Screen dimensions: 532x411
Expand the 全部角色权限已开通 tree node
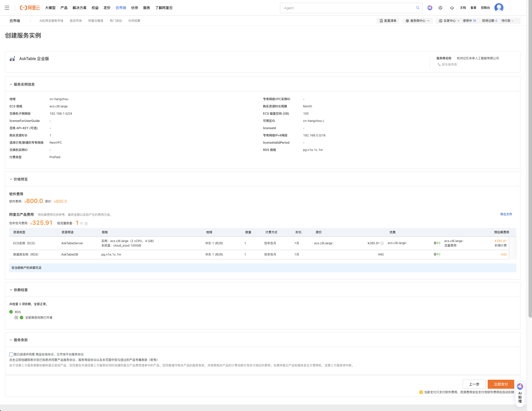pos(16,318)
